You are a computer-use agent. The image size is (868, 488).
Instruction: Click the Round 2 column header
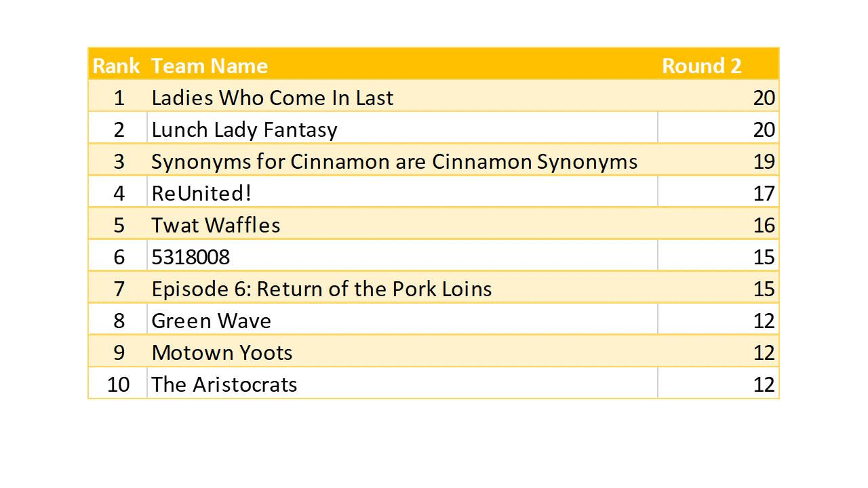(x=701, y=66)
